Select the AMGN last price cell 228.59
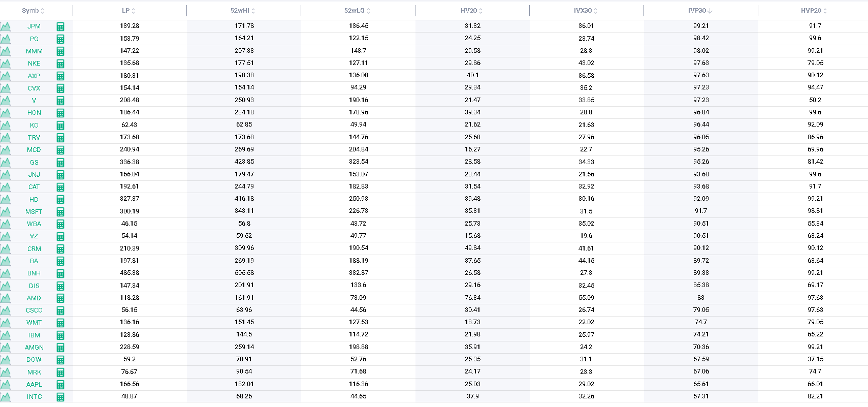868x407 pixels. 130,347
